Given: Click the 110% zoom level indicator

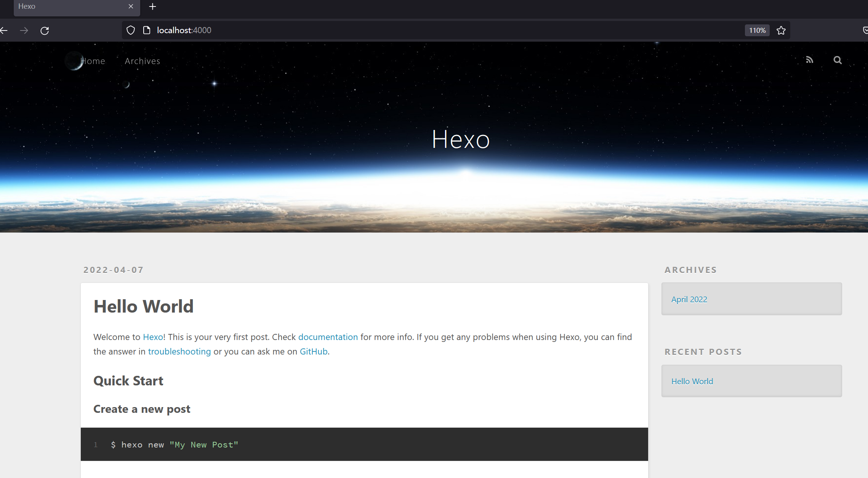Looking at the screenshot, I should point(757,30).
